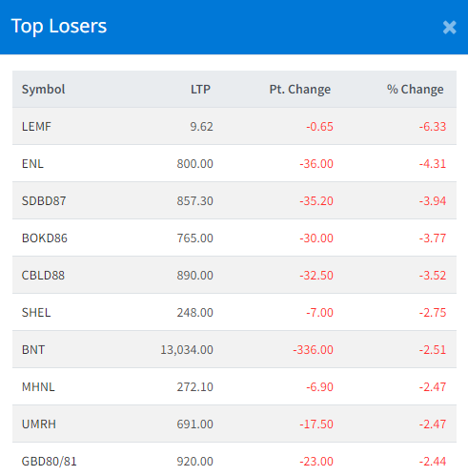Click the BNT price 13,034.00
The width and height of the screenshot is (468, 476).
coord(187,350)
